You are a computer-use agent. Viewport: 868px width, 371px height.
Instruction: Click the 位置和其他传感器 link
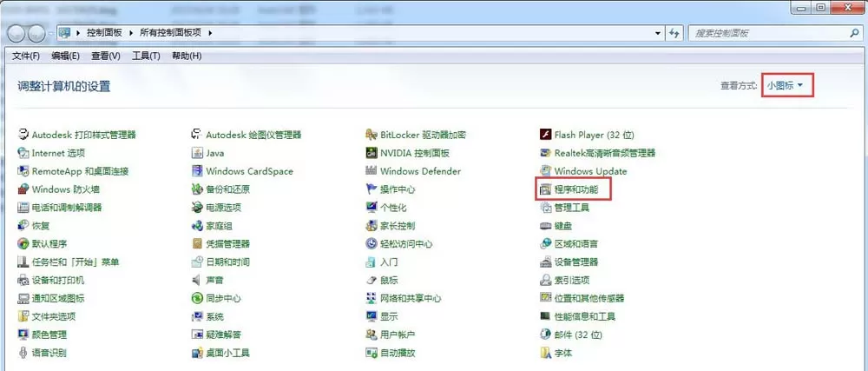[589, 299]
